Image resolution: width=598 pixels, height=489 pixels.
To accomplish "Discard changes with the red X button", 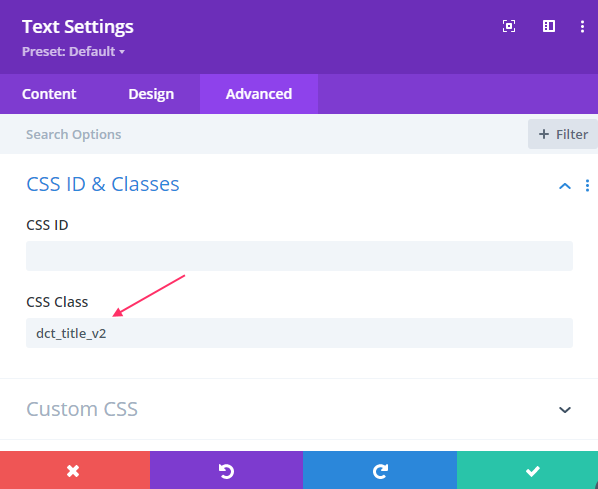I will pos(75,470).
